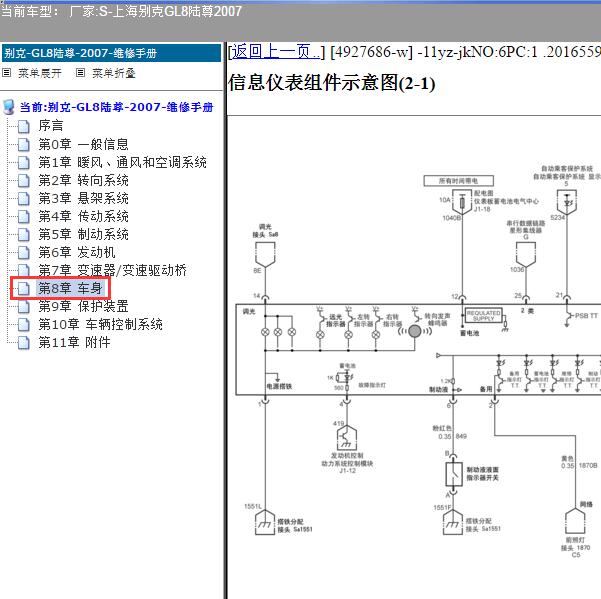Click the diagram title 信息仪表组件示意图(2-1)
Image resolution: width=601 pixels, height=599 pixels.
click(332, 83)
